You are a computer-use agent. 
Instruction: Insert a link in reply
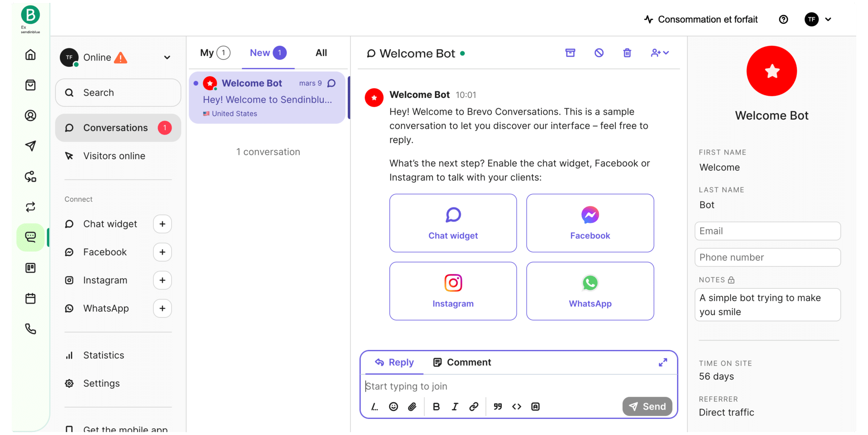(x=474, y=407)
